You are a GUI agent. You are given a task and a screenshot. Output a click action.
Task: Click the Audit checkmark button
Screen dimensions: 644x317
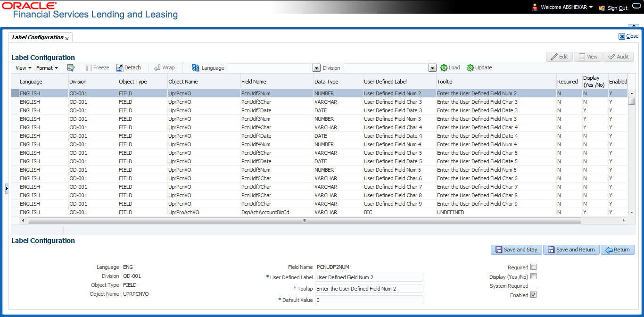[619, 57]
